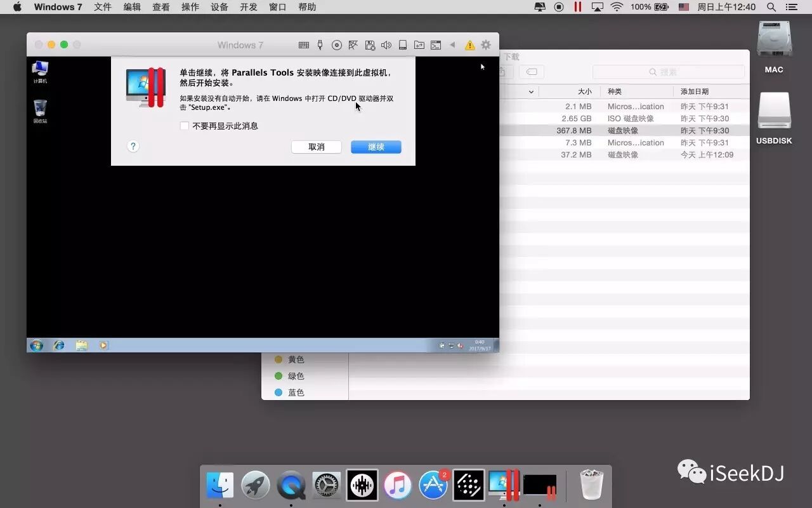Open the Windows 7 Start button
The width and height of the screenshot is (812, 508).
click(36, 345)
